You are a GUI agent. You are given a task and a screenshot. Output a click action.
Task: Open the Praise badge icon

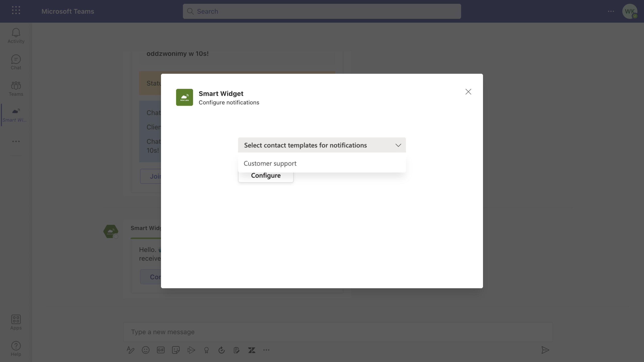(x=206, y=350)
